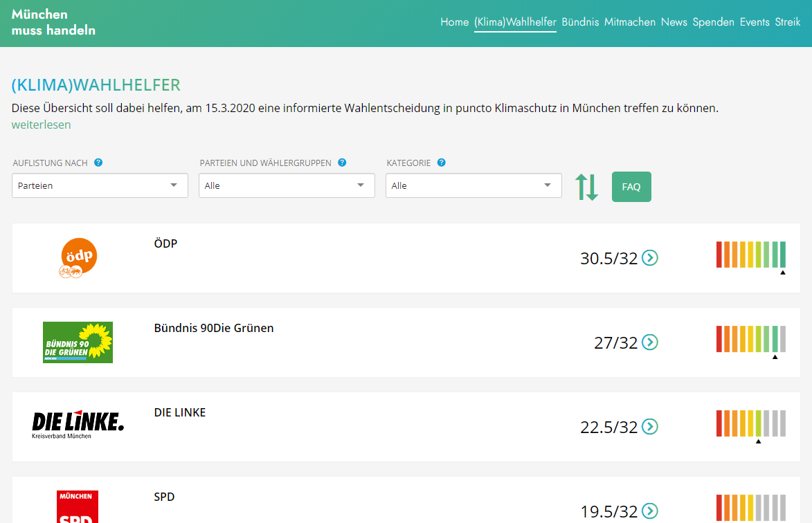The image size is (812, 523).
Task: Open DIE LINKE score details arrow
Action: coord(650,426)
